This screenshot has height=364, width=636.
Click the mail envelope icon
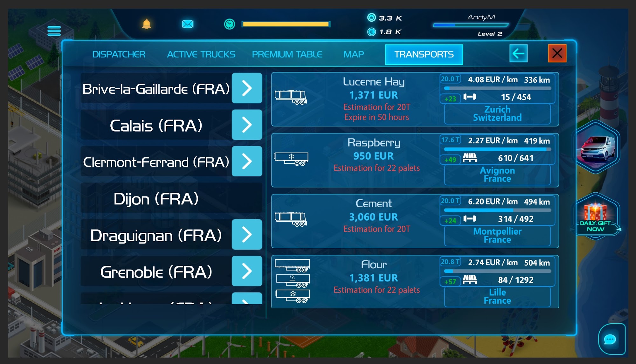pyautogui.click(x=188, y=24)
